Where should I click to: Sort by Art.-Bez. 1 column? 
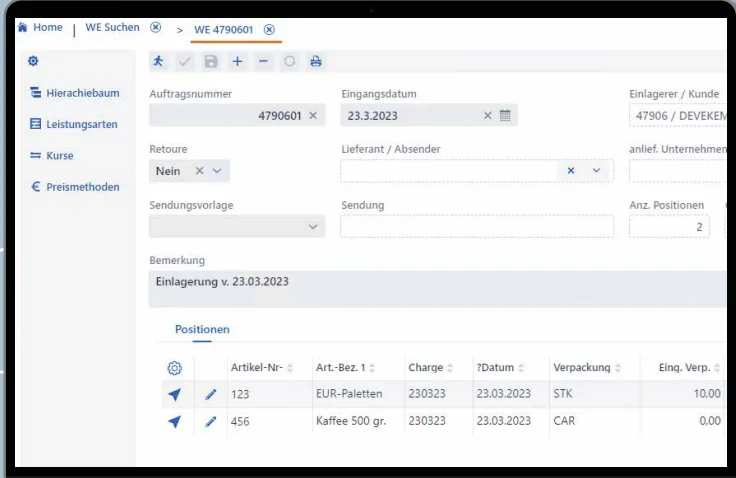372,368
